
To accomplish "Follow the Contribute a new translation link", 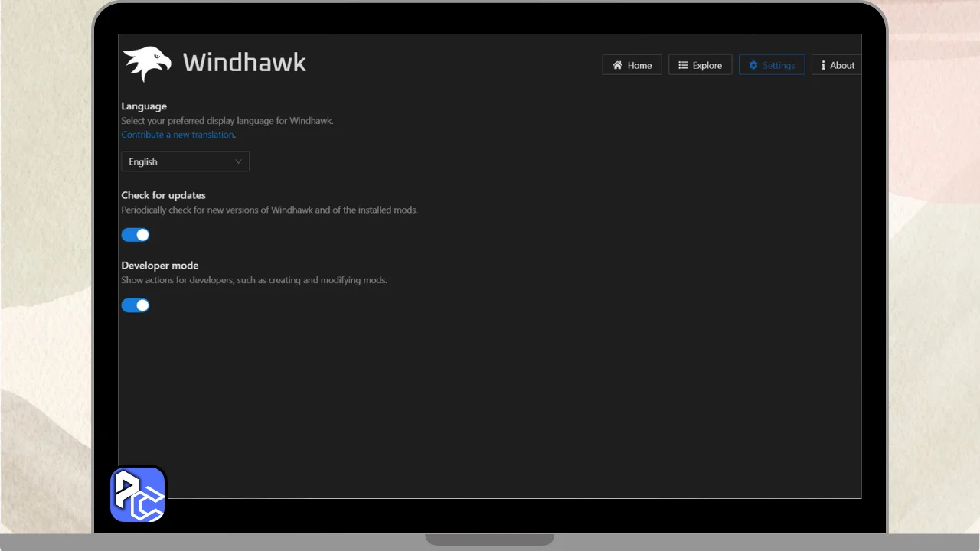I will pyautogui.click(x=178, y=135).
